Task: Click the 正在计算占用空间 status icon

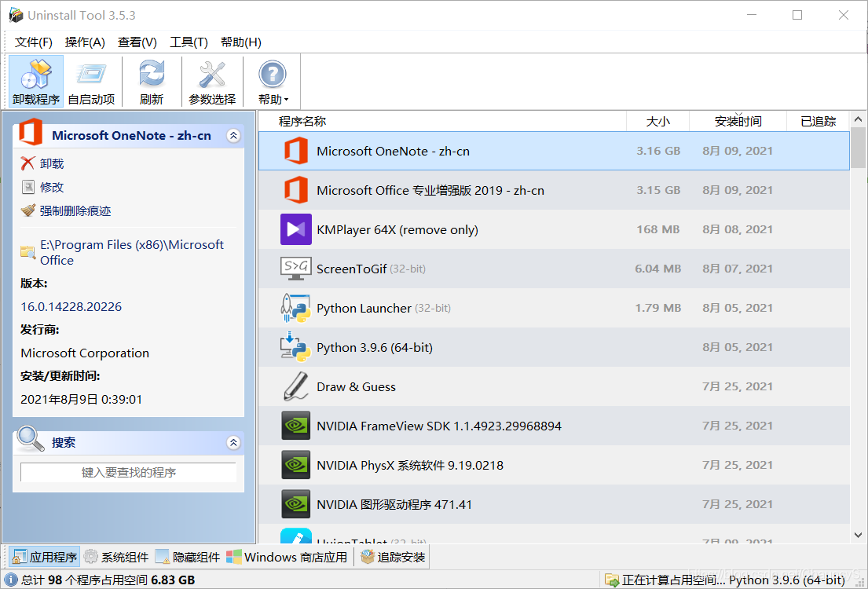Action: (612, 580)
